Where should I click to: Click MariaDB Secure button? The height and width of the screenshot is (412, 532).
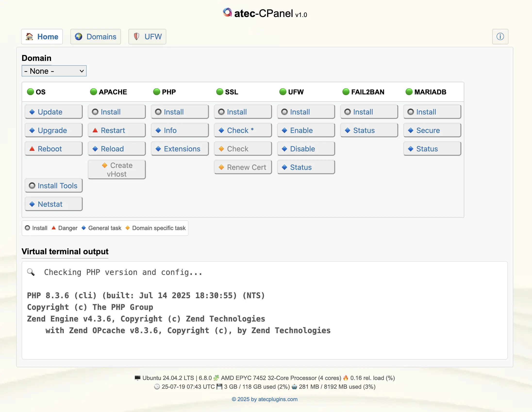432,130
